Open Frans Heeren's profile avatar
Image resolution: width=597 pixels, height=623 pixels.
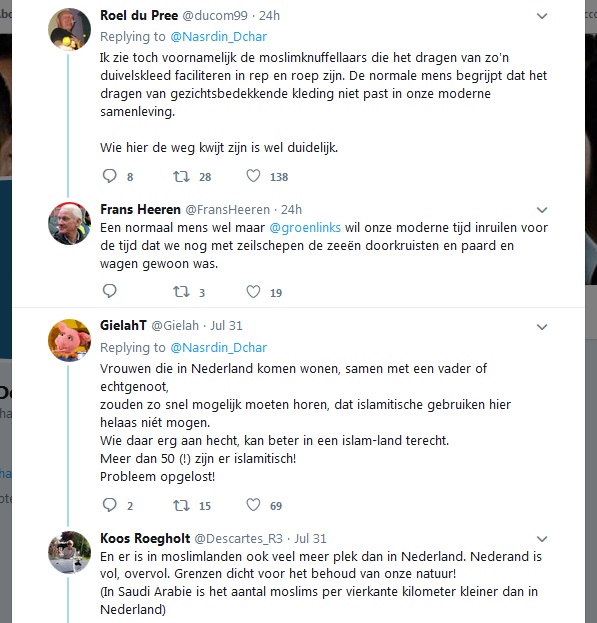pos(70,223)
